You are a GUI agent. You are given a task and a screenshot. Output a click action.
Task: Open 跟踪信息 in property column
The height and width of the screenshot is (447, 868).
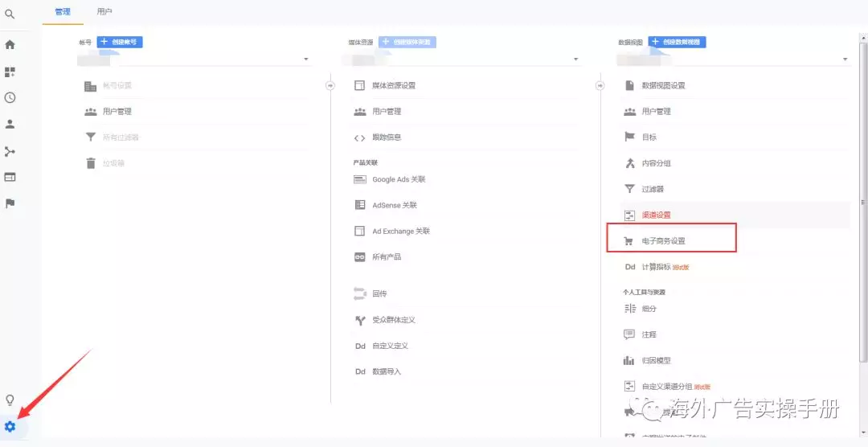(x=387, y=137)
